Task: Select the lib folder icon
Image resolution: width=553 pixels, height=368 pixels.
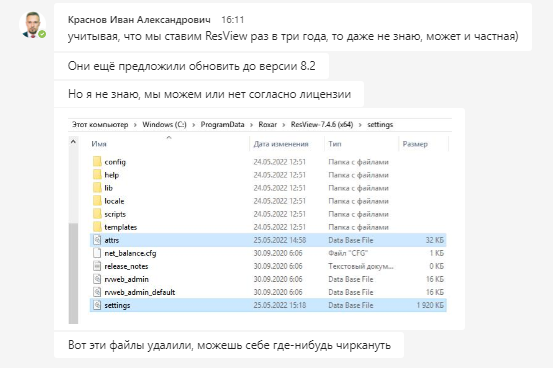Action: click(97, 188)
